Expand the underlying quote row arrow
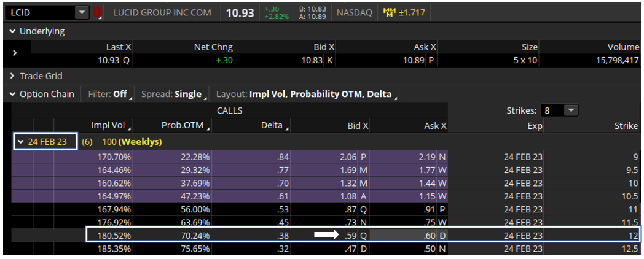 pos(15,53)
